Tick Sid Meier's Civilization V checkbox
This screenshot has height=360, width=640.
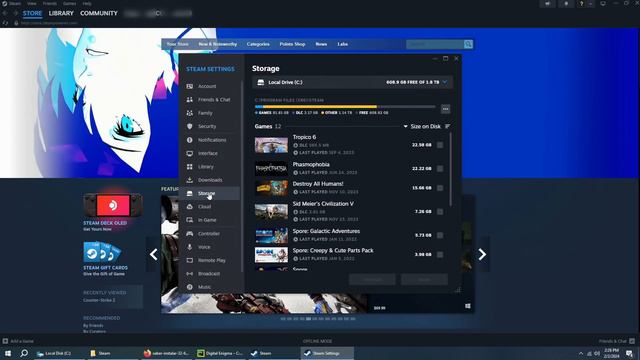[x=440, y=212]
